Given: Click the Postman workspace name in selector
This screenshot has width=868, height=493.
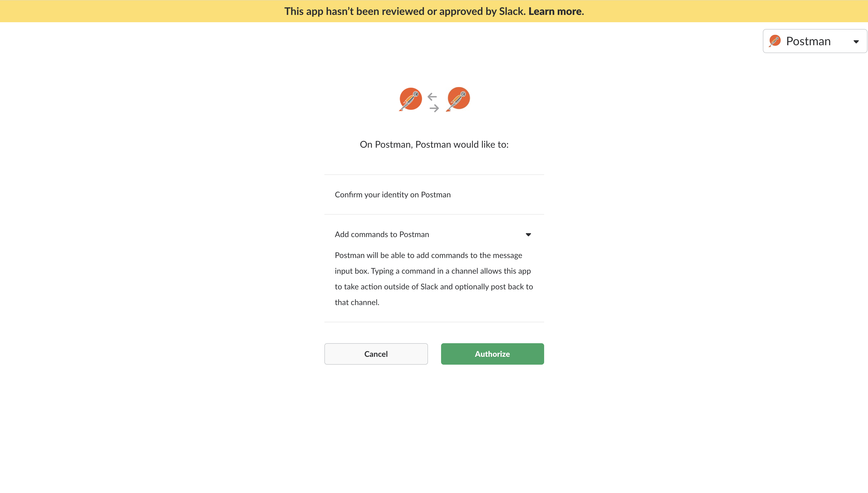Looking at the screenshot, I should [808, 41].
